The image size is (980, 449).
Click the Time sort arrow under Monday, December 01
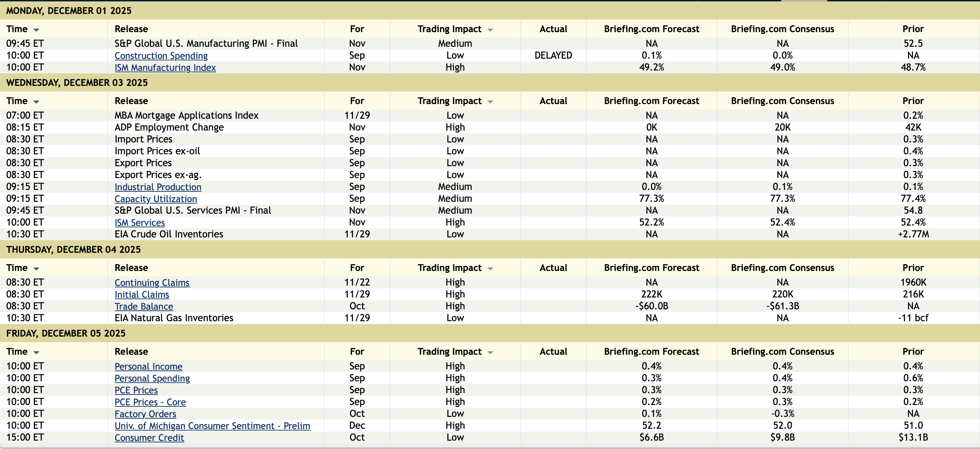pos(37,30)
